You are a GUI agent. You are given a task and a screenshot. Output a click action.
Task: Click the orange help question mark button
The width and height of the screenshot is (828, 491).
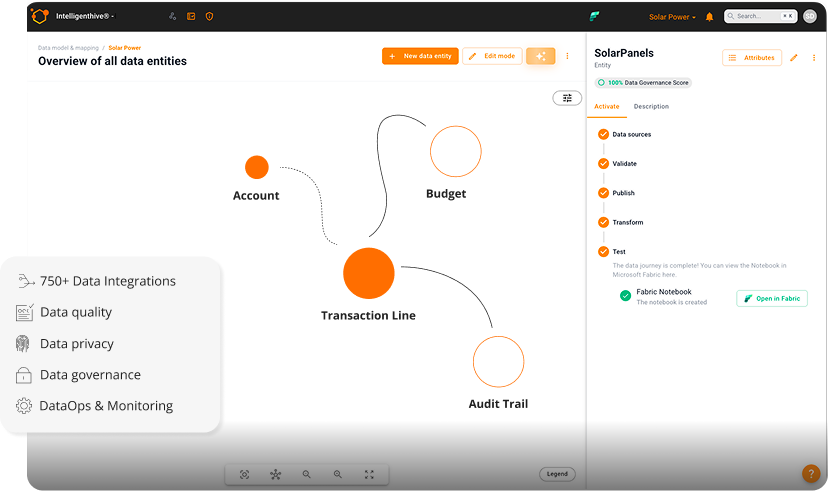[810, 473]
